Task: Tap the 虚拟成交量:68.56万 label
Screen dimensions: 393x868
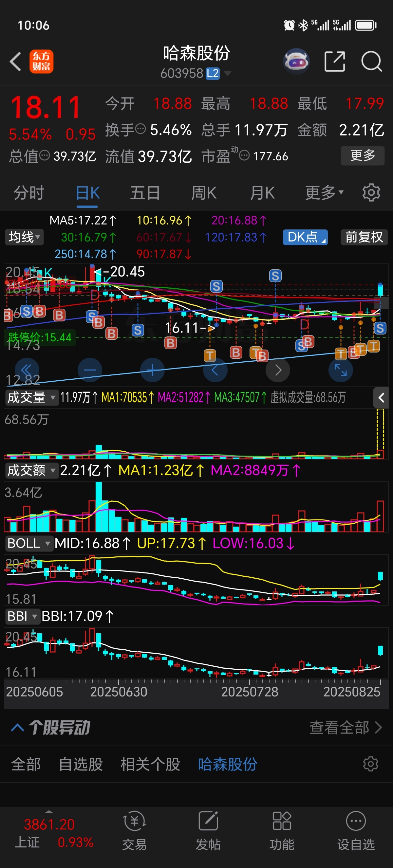Action: pyautogui.click(x=308, y=398)
